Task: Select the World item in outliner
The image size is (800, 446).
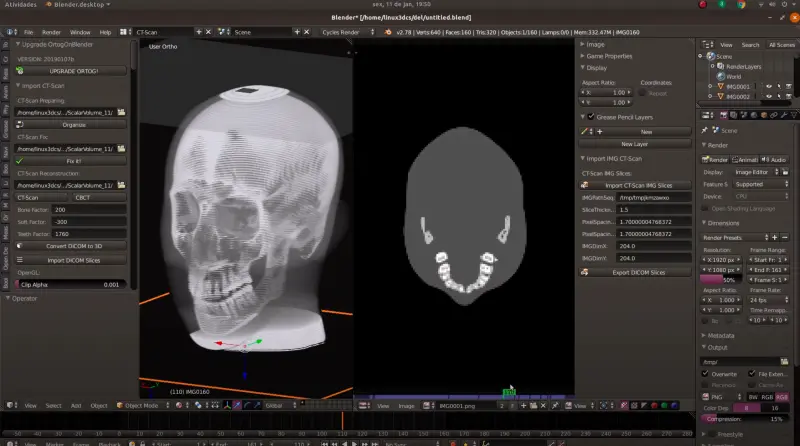Action: 734,77
